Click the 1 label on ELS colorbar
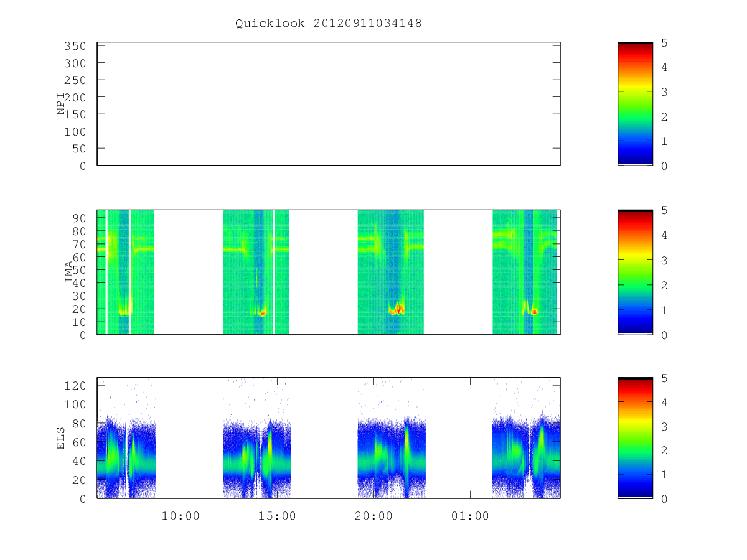Viewport: 747px width, 560px height. point(665,475)
